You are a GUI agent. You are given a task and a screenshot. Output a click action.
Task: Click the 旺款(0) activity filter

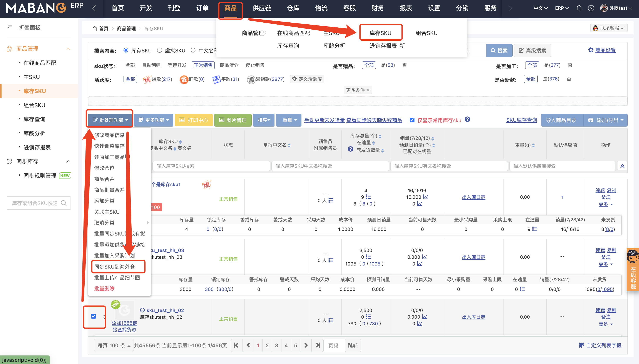[192, 79]
